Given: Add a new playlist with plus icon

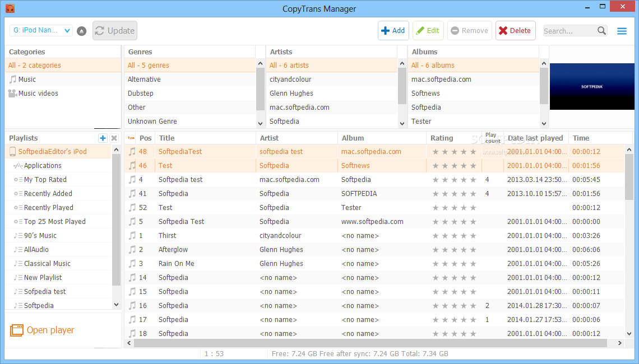Looking at the screenshot, I should pyautogui.click(x=103, y=138).
